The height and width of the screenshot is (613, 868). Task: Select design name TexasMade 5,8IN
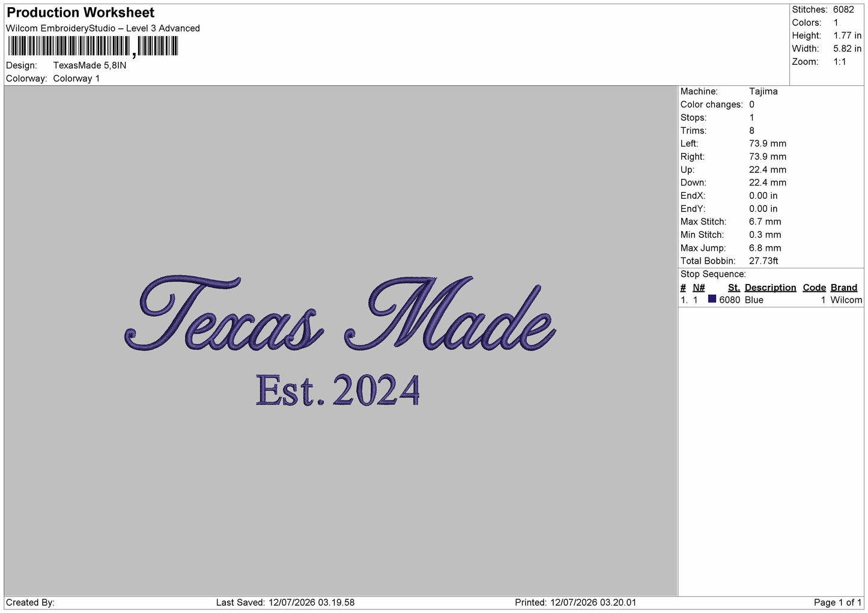coord(90,65)
